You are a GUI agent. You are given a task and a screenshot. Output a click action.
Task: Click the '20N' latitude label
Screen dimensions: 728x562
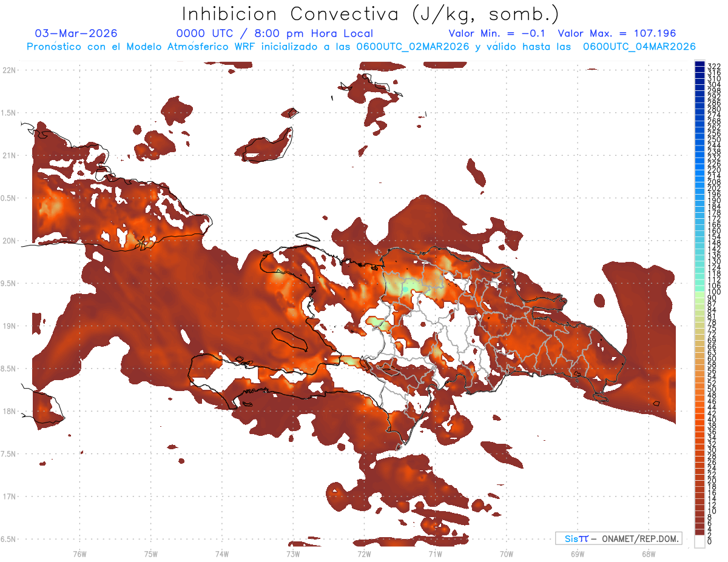click(9, 241)
